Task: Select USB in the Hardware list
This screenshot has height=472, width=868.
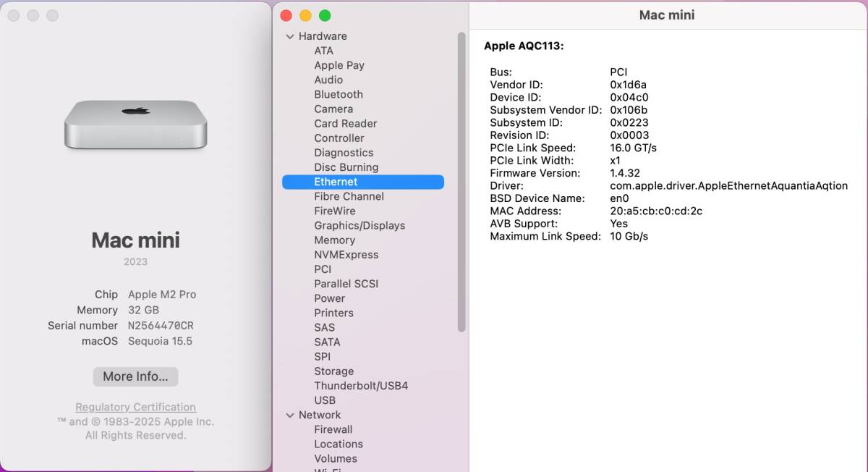Action: [x=325, y=400]
